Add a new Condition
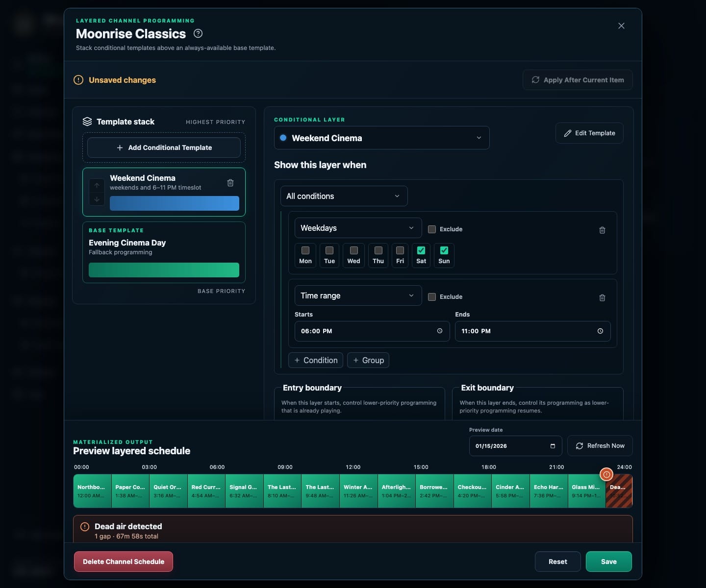Screen dimensions: 706x588 tap(316, 360)
